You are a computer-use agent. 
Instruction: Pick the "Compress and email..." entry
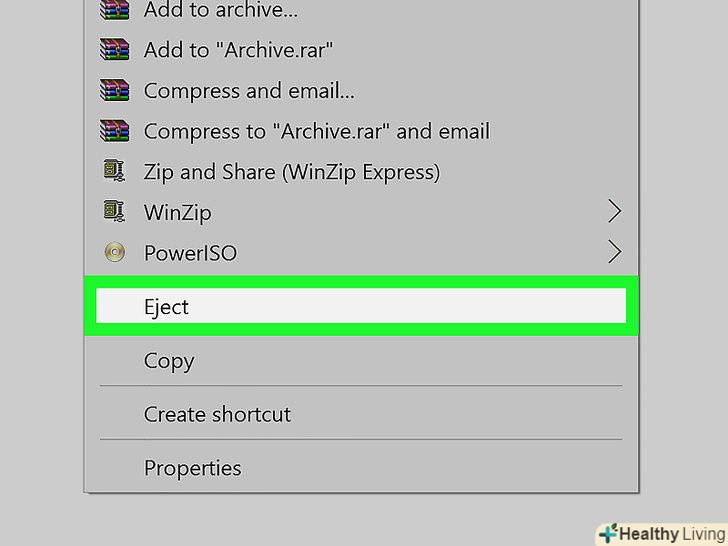pyautogui.click(x=249, y=91)
